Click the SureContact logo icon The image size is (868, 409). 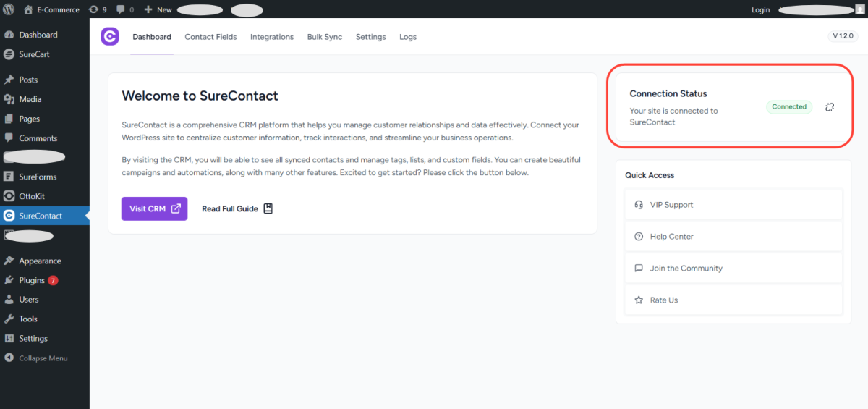pos(110,36)
